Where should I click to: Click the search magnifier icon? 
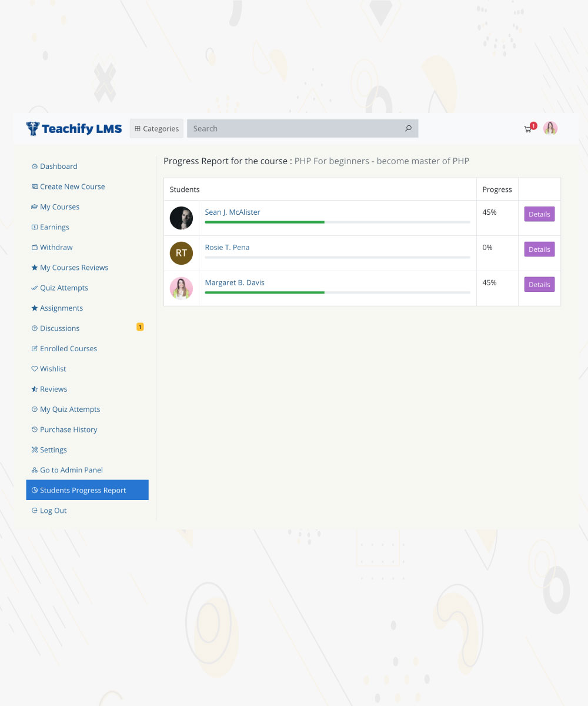click(x=408, y=128)
